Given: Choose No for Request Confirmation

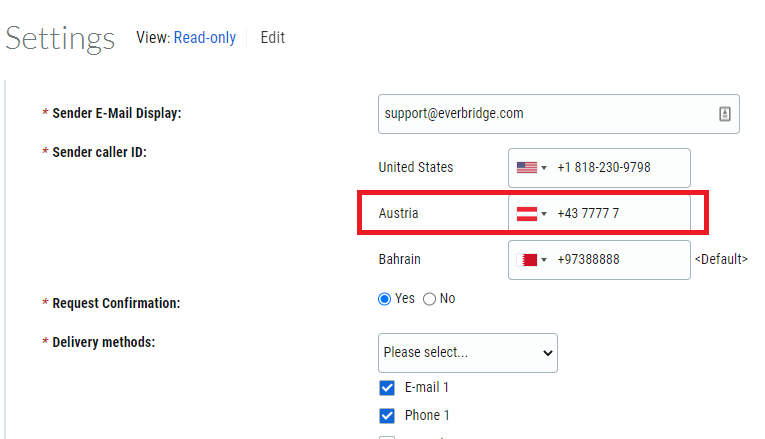Looking at the screenshot, I should pos(430,299).
